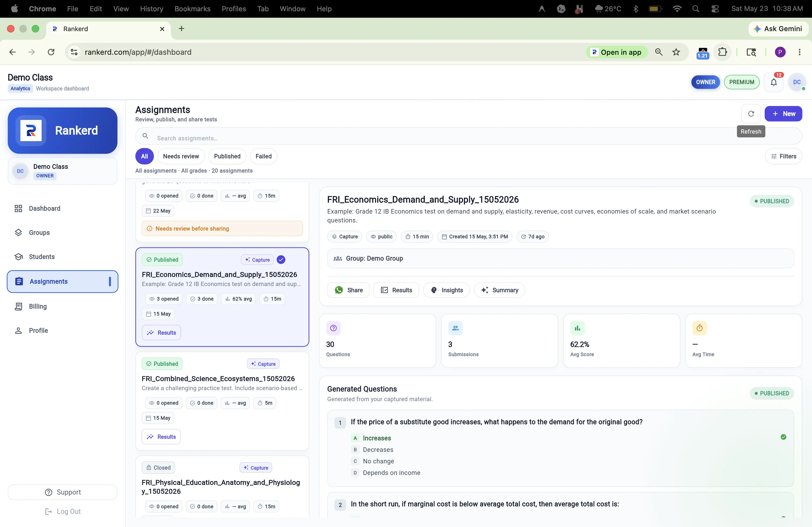Viewport: 812px width, 527px height.
Task: Click Open in app in address bar
Action: (617, 52)
